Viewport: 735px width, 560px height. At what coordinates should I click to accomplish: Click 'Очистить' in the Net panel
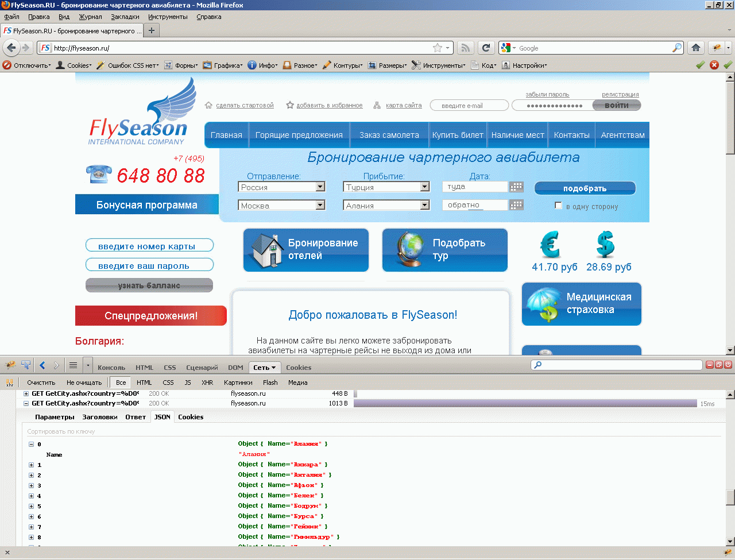coord(41,383)
